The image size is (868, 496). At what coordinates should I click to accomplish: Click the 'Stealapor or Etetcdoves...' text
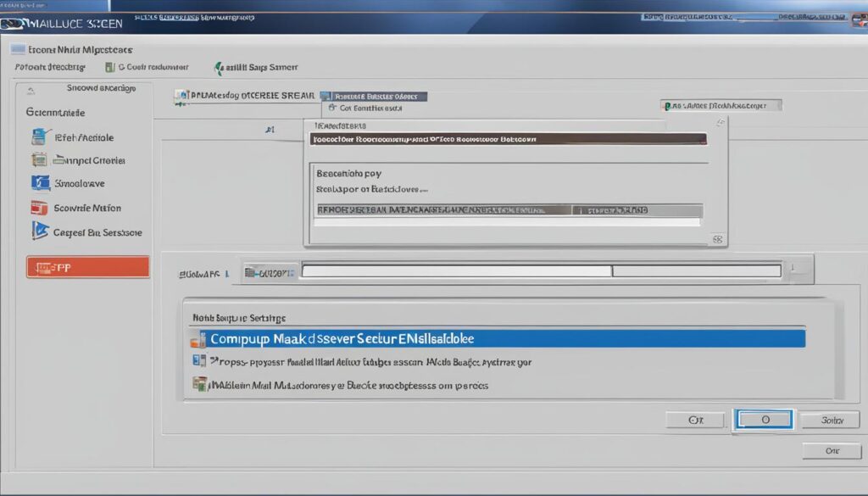pos(371,189)
